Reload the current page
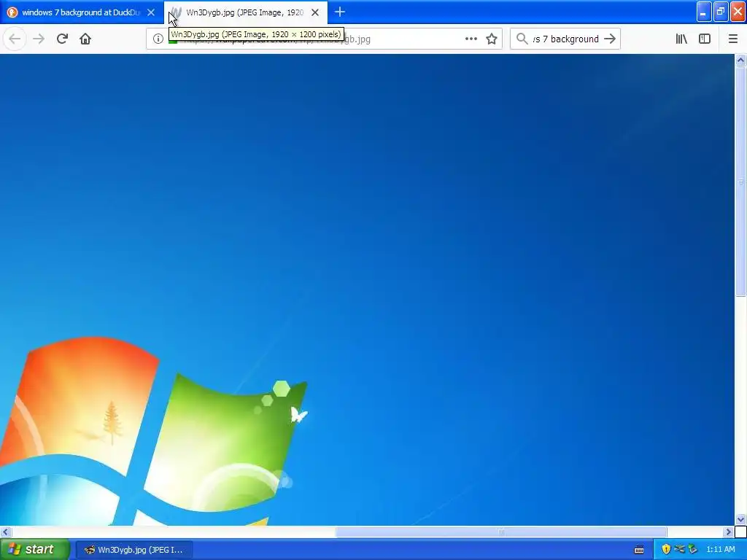Viewport: 747px width, 560px height. tap(62, 39)
